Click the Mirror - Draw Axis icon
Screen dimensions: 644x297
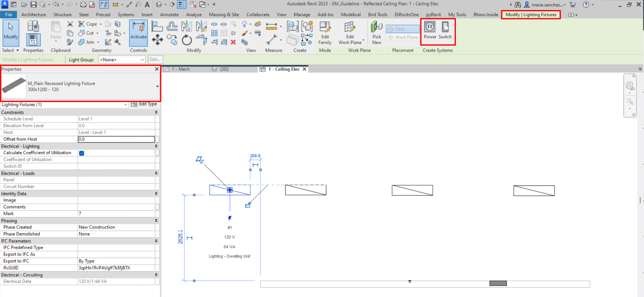coord(201,26)
